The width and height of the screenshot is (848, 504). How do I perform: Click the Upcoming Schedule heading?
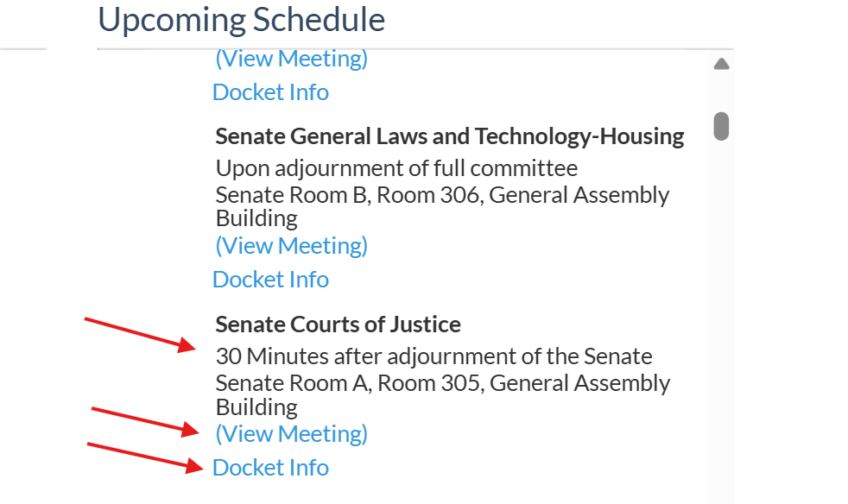[241, 20]
